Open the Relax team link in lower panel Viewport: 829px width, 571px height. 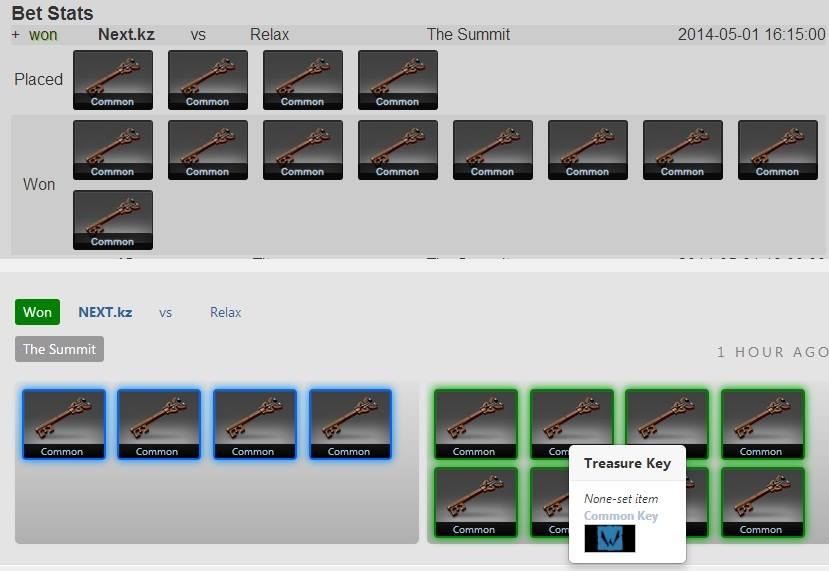coord(226,312)
